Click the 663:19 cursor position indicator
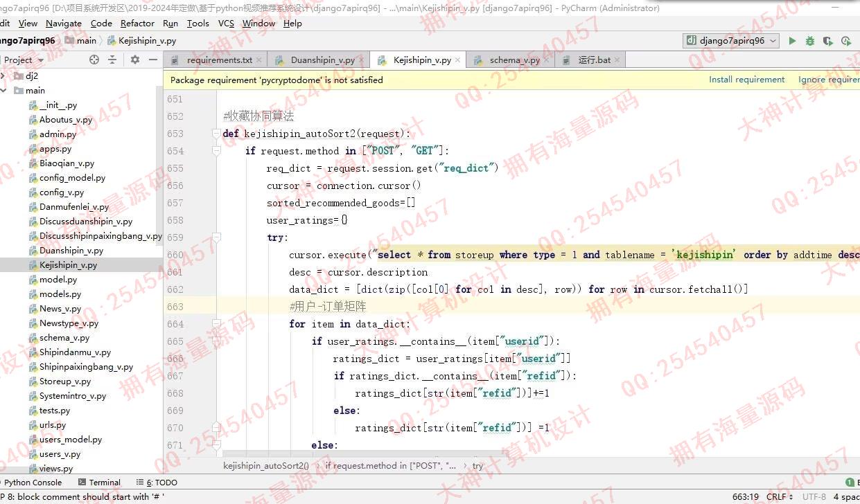Screen dimensions: 860x504 pos(745,496)
